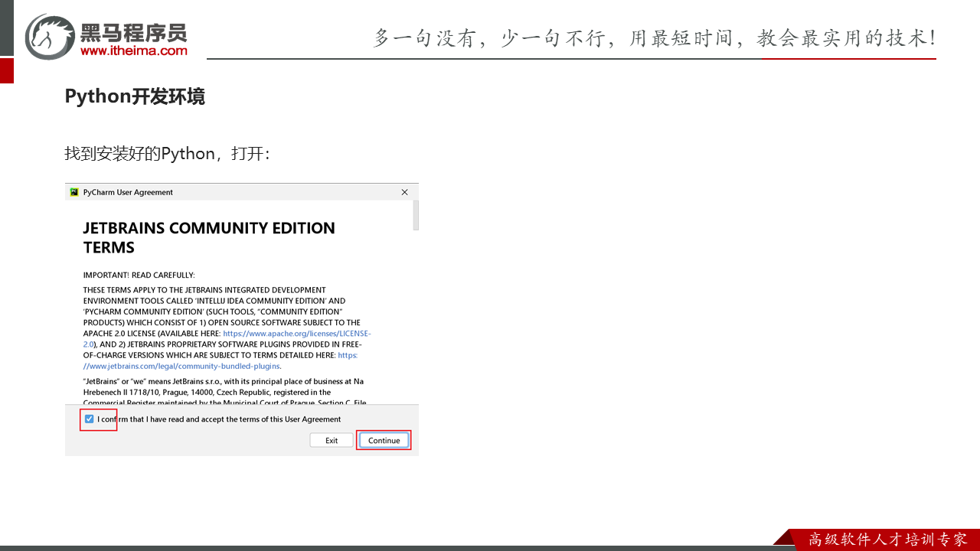Click the slogan text in slide header
The height and width of the screenshot is (551, 980).
(654, 37)
